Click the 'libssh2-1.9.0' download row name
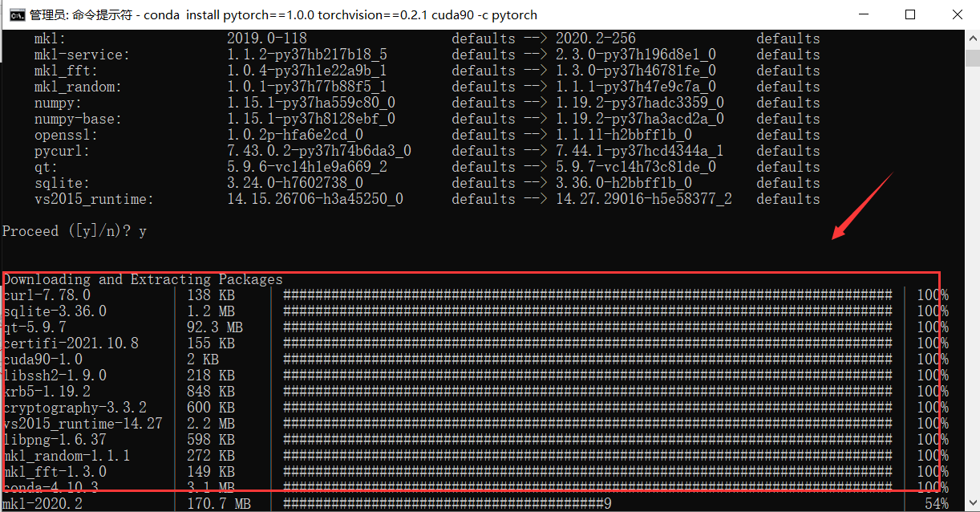The image size is (980, 512). tap(55, 376)
